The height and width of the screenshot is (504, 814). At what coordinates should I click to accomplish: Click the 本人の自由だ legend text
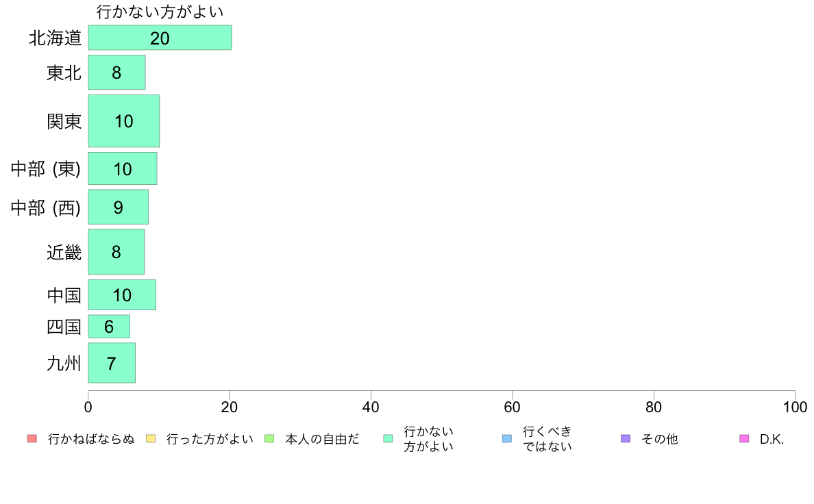[322, 439]
